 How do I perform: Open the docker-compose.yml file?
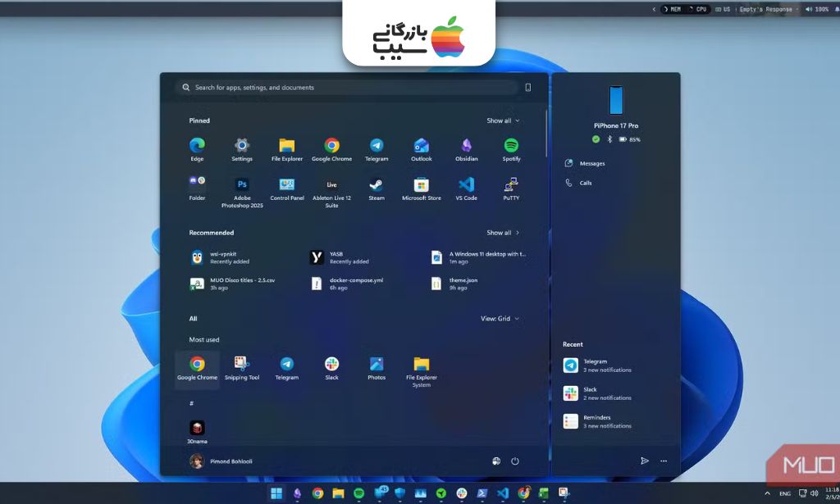[x=347, y=284]
